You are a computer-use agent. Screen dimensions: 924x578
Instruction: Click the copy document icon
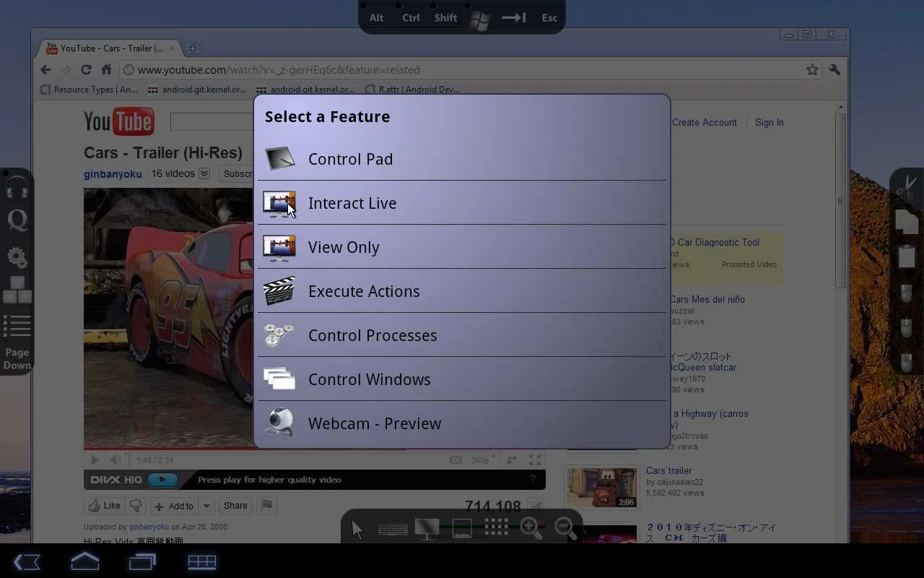(907, 220)
